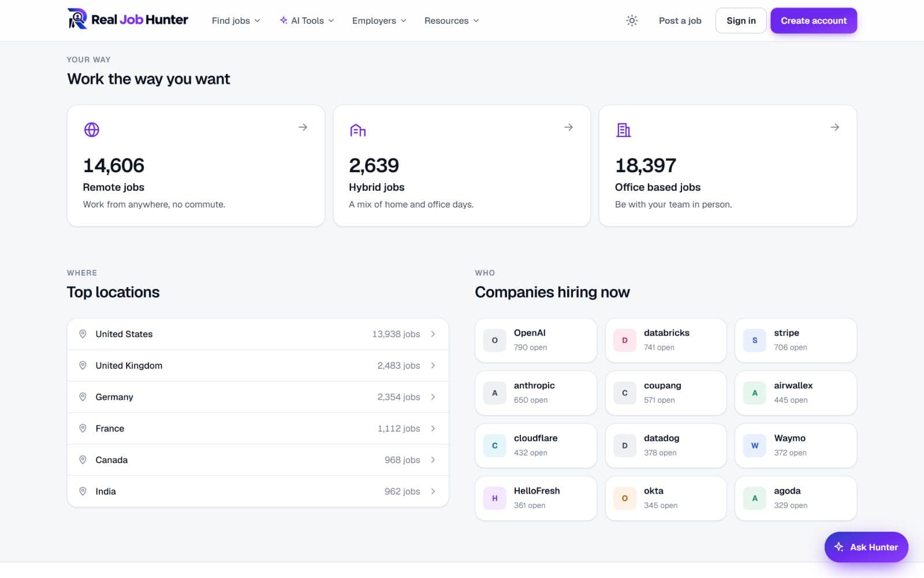Open the Ask Hunter chat button

[866, 547]
